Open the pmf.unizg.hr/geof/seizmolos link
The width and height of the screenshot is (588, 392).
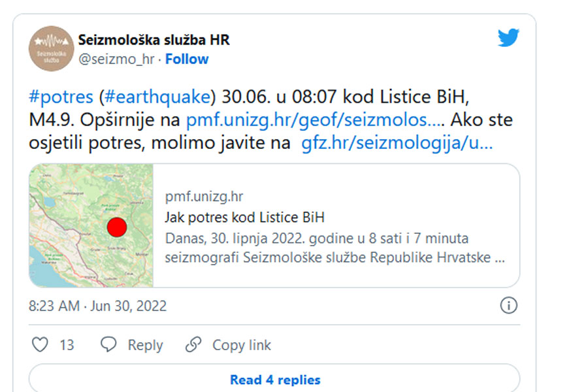(315, 120)
